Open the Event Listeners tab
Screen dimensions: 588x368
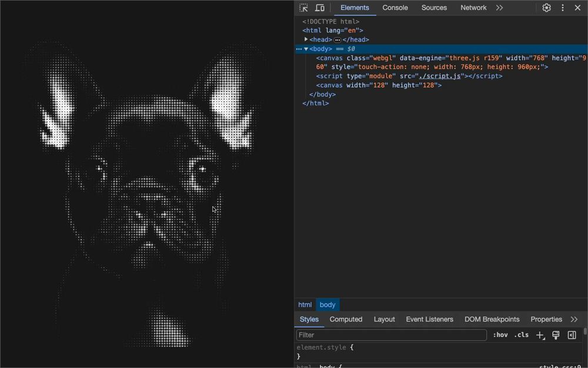[x=429, y=319]
